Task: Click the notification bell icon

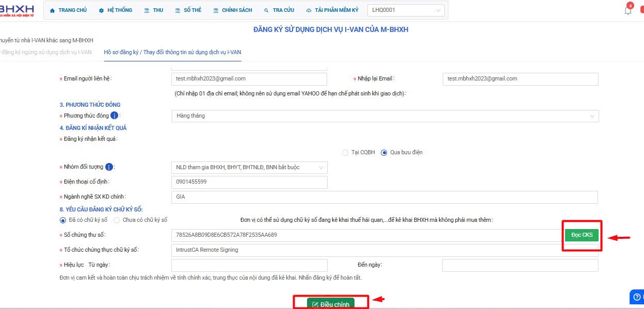Action: [x=628, y=10]
